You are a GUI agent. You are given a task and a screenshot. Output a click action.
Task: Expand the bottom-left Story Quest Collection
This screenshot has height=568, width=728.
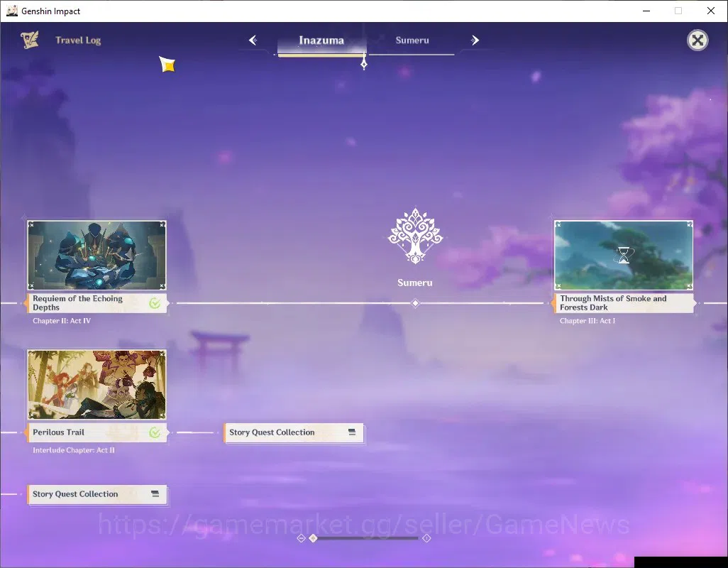(96, 494)
